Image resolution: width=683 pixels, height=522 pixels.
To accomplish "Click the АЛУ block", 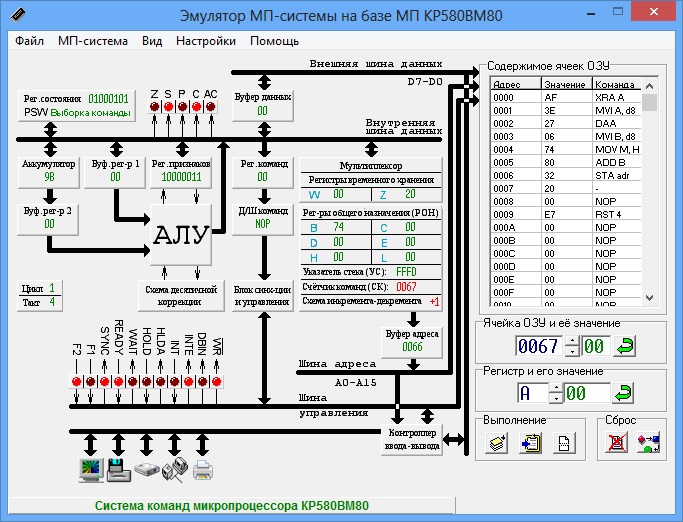I will 181,234.
